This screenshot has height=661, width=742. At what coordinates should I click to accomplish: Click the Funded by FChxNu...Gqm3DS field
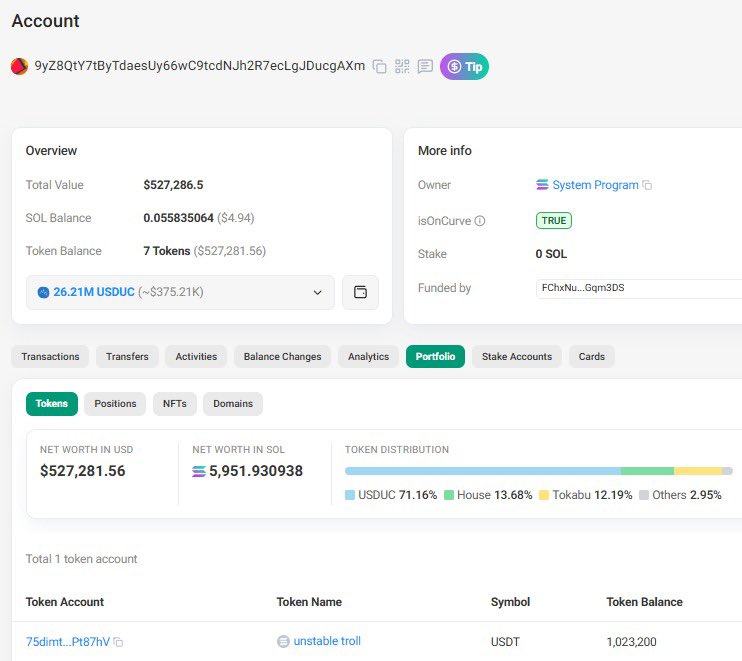tap(639, 288)
